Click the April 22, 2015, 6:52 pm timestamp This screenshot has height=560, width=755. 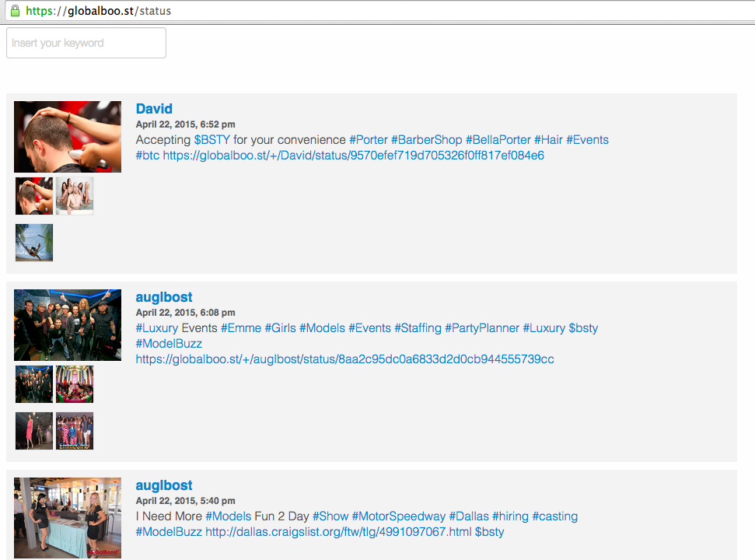[x=185, y=124]
